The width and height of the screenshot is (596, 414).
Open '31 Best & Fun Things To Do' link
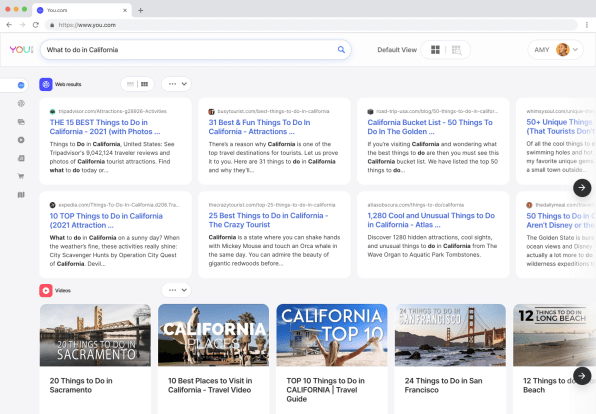click(x=259, y=127)
